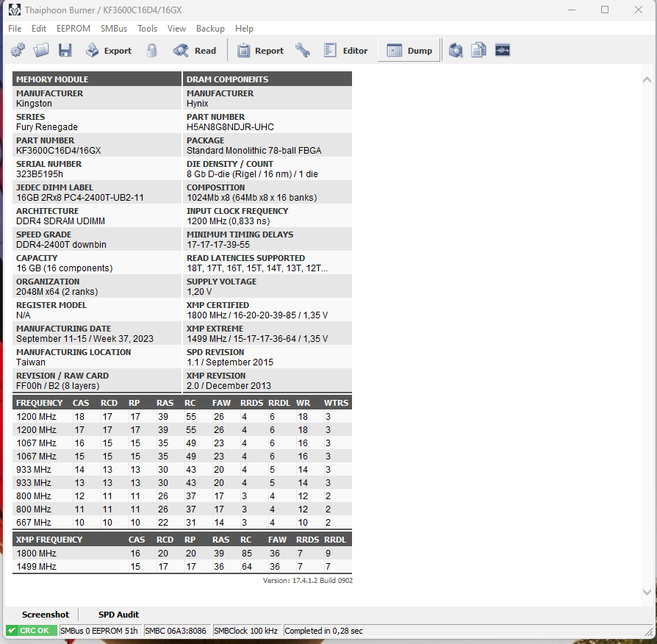Click the XMP Extreme 1499 MHz profile text
657x644 pixels.
coord(257,338)
